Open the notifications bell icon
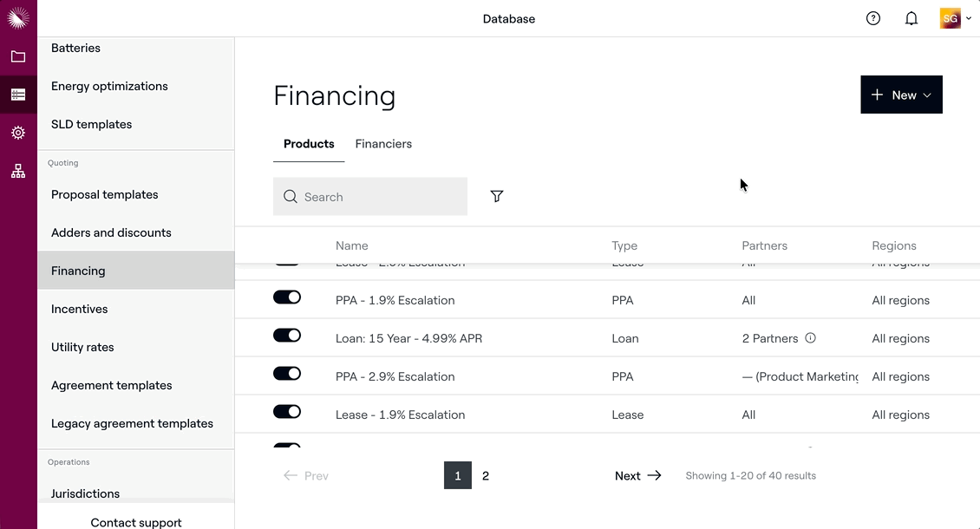Image resolution: width=980 pixels, height=529 pixels. [911, 18]
